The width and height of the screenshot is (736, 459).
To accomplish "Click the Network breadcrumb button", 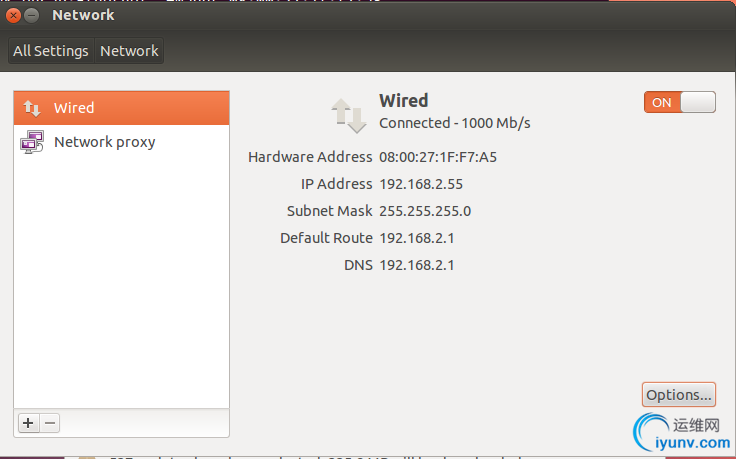I will coord(129,51).
